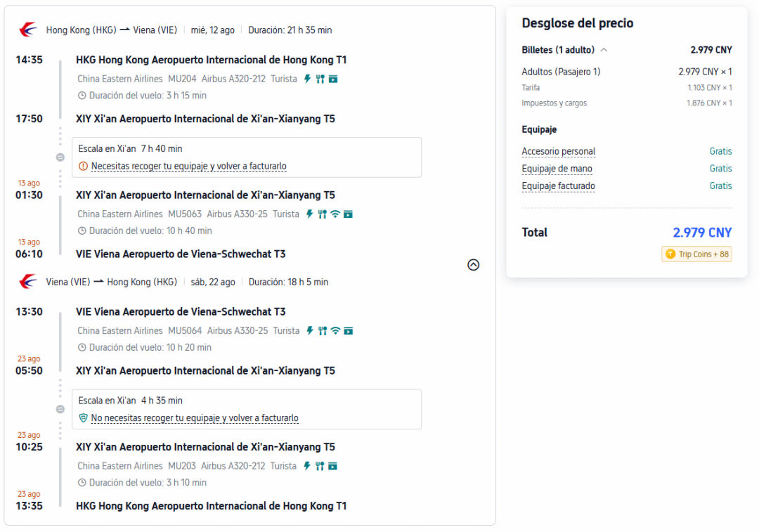Collapse the flight details with the circular arrow
The height and width of the screenshot is (532, 759).
pos(474,265)
